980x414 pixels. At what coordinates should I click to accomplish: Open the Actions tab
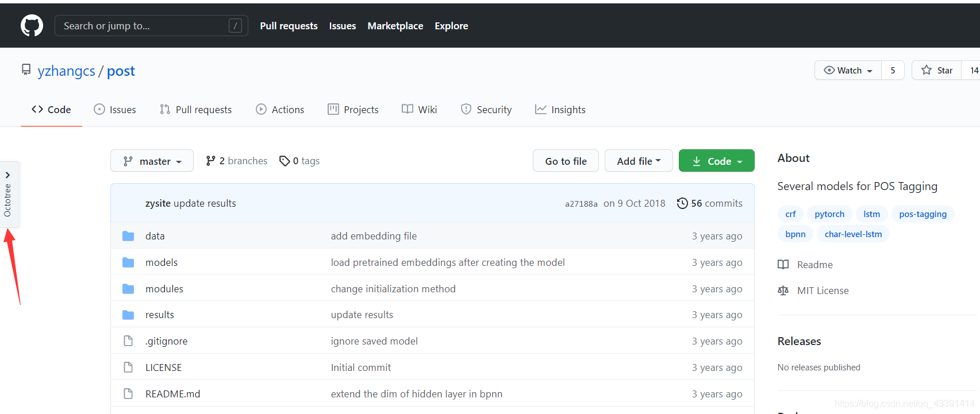point(280,110)
